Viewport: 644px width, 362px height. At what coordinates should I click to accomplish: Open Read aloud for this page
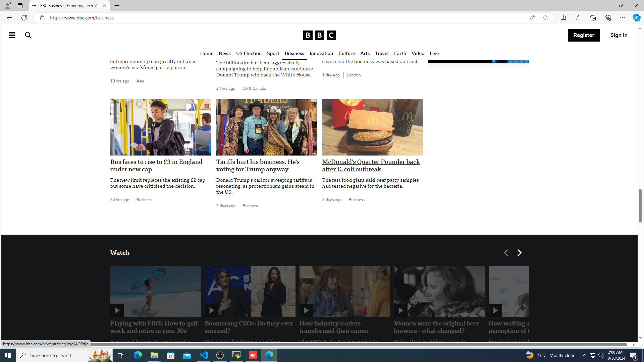pyautogui.click(x=532, y=18)
